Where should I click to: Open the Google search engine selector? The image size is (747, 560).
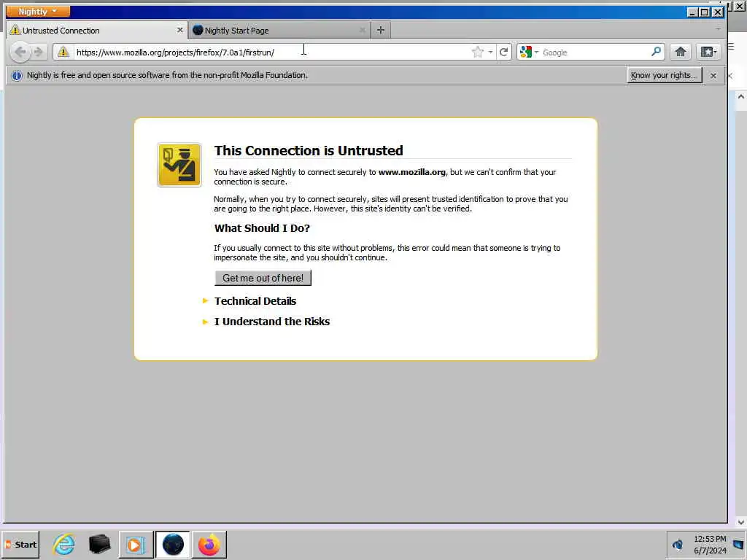tap(529, 52)
